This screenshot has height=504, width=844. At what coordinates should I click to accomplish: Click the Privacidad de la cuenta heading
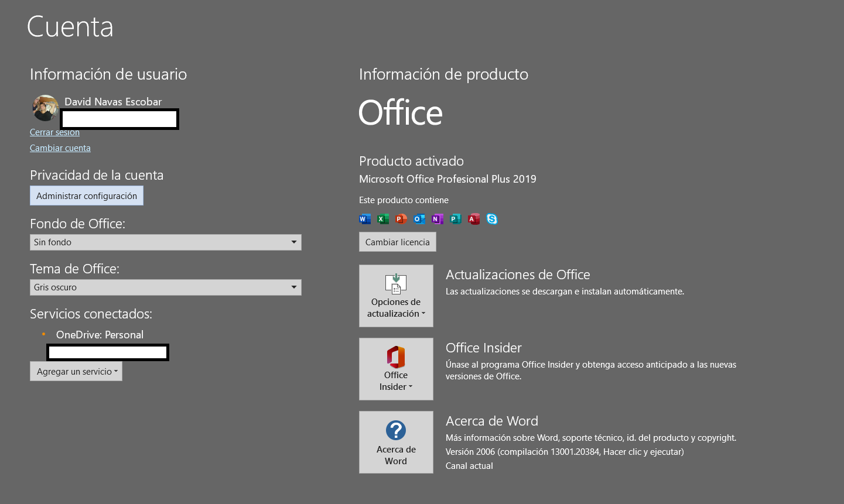[97, 175]
